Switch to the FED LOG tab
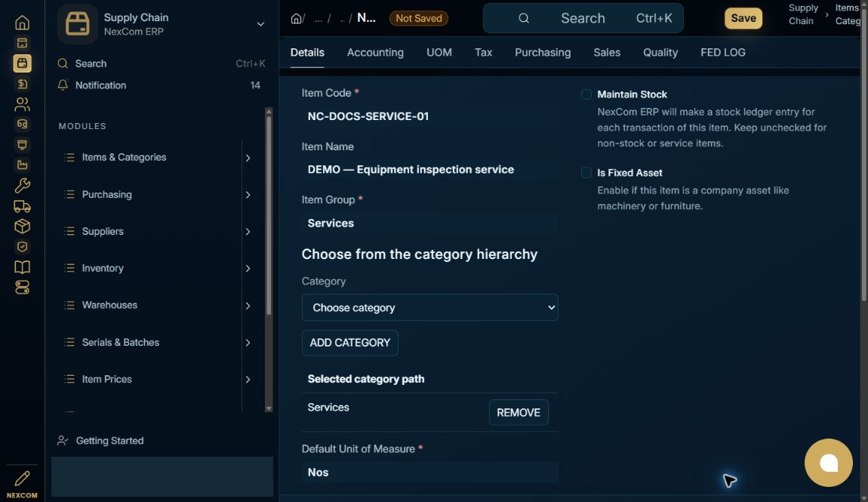868x502 pixels. 722,53
